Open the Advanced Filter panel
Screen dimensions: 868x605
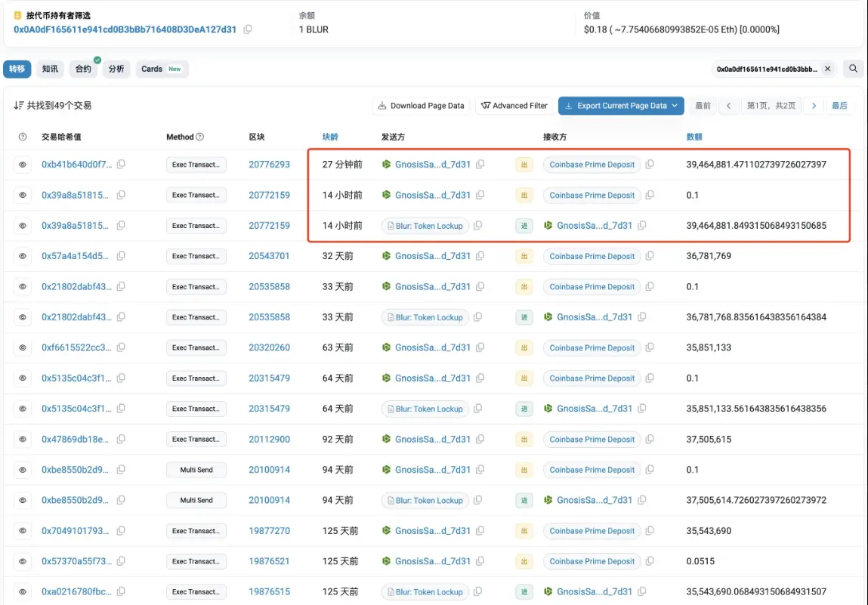click(514, 106)
